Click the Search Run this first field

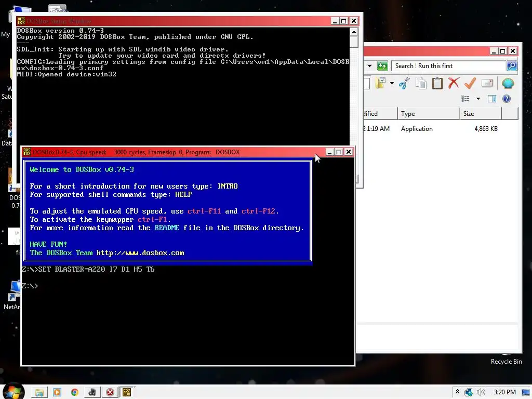(x=448, y=66)
